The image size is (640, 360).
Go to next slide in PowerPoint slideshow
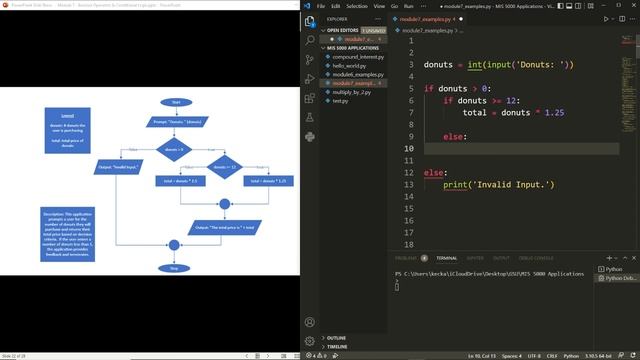click(x=268, y=356)
